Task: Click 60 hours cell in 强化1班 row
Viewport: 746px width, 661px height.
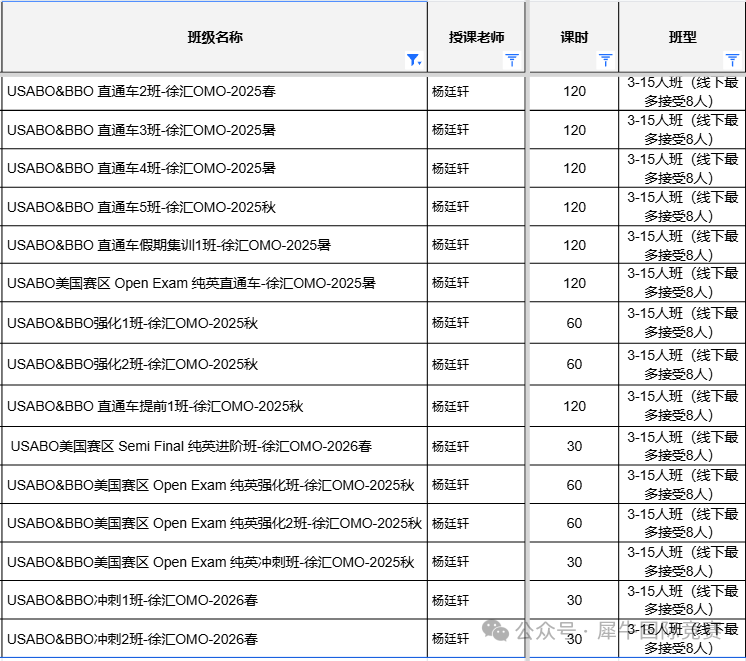Action: (574, 323)
